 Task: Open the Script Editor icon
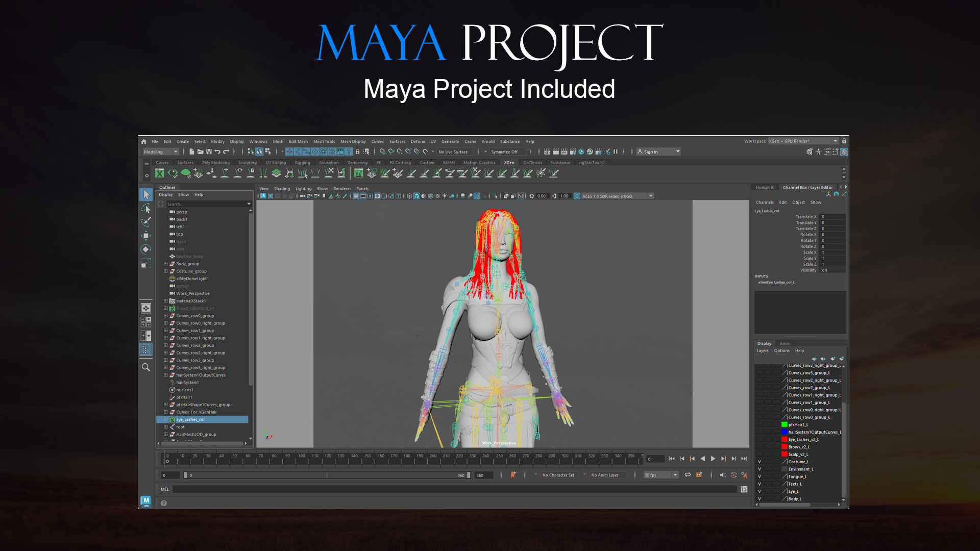[744, 489]
